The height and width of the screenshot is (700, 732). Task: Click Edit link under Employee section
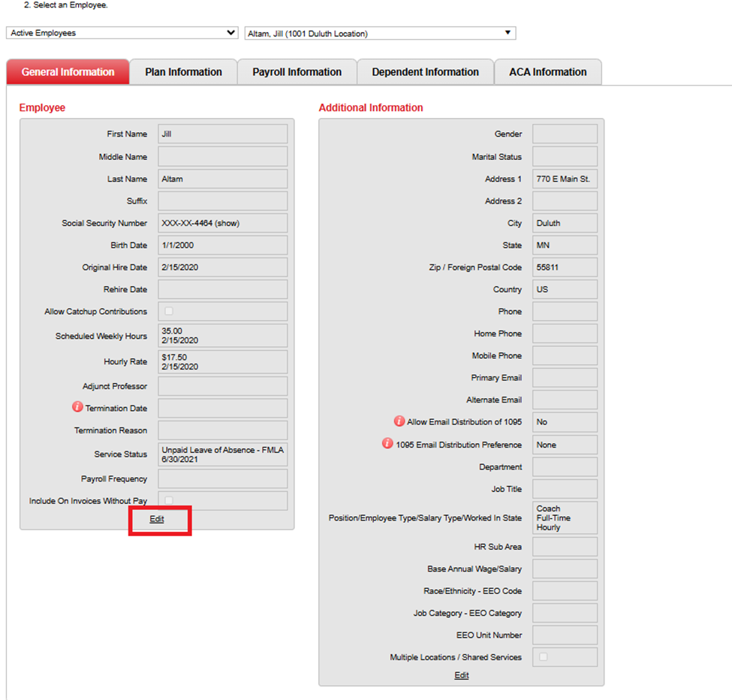(x=156, y=519)
